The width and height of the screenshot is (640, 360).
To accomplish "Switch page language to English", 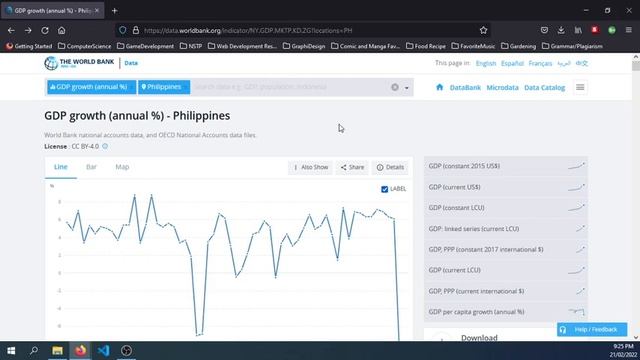I will pyautogui.click(x=486, y=63).
